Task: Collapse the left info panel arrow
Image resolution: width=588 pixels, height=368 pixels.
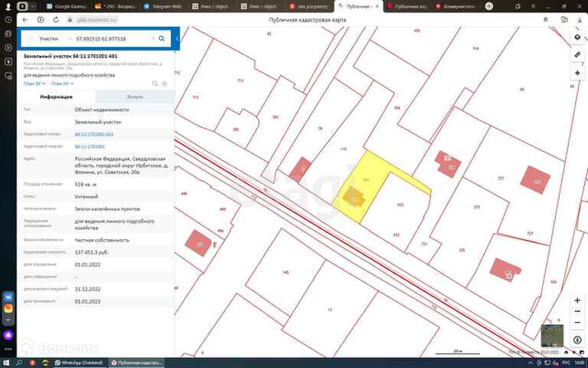Action: pos(177,38)
